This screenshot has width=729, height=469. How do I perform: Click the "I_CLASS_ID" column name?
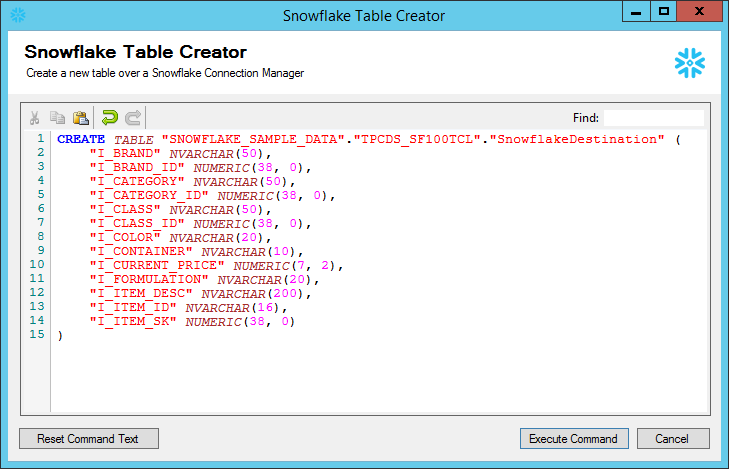click(x=137, y=224)
